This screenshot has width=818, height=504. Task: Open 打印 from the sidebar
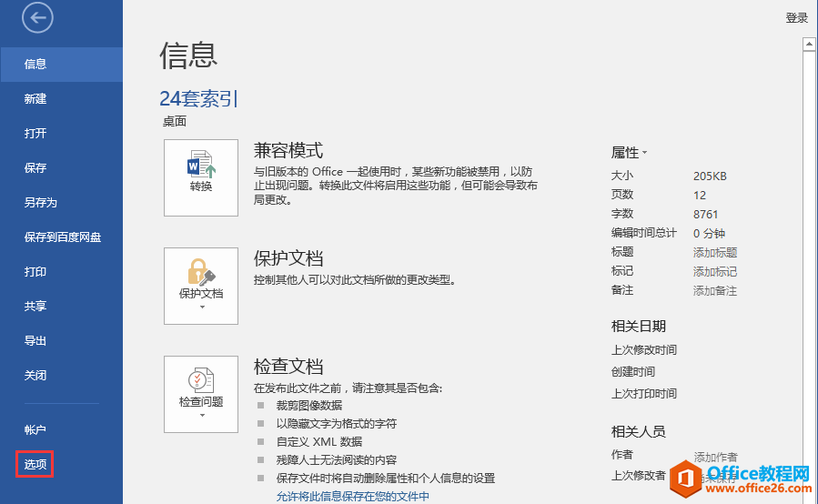tap(35, 271)
